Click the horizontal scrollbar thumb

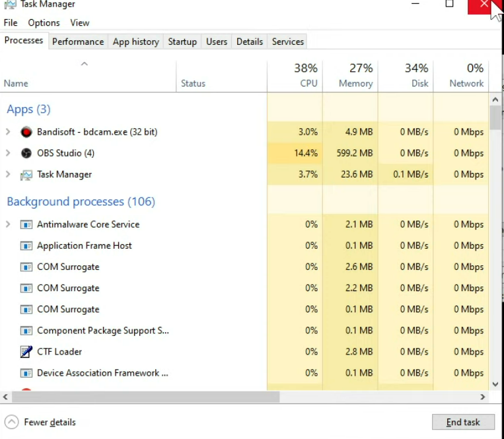pos(145,397)
